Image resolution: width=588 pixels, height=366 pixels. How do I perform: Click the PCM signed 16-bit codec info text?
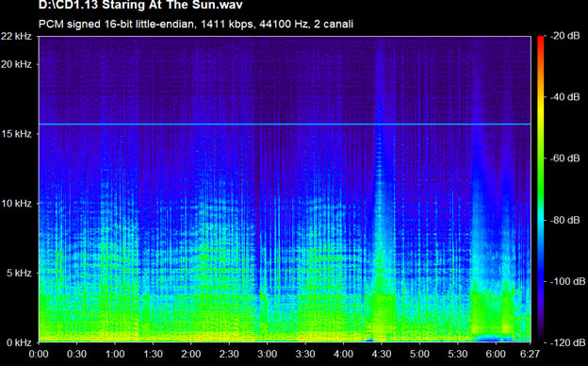pyautogui.click(x=196, y=24)
